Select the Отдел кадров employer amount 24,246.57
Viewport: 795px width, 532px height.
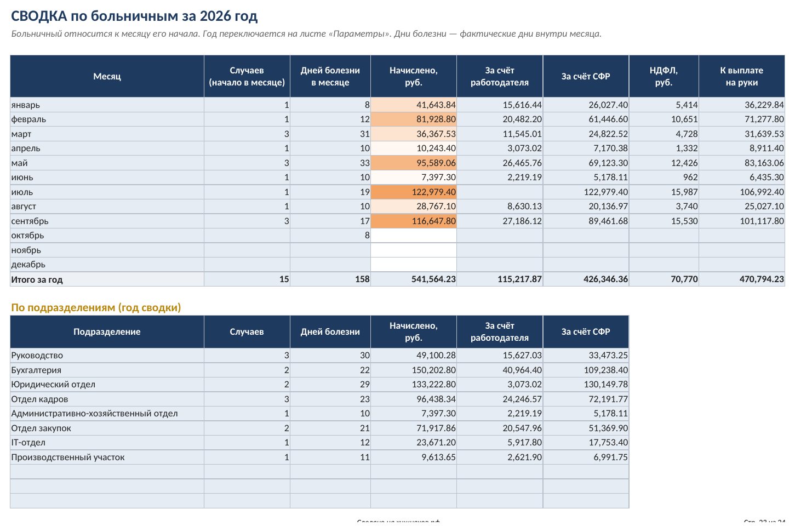click(x=500, y=399)
